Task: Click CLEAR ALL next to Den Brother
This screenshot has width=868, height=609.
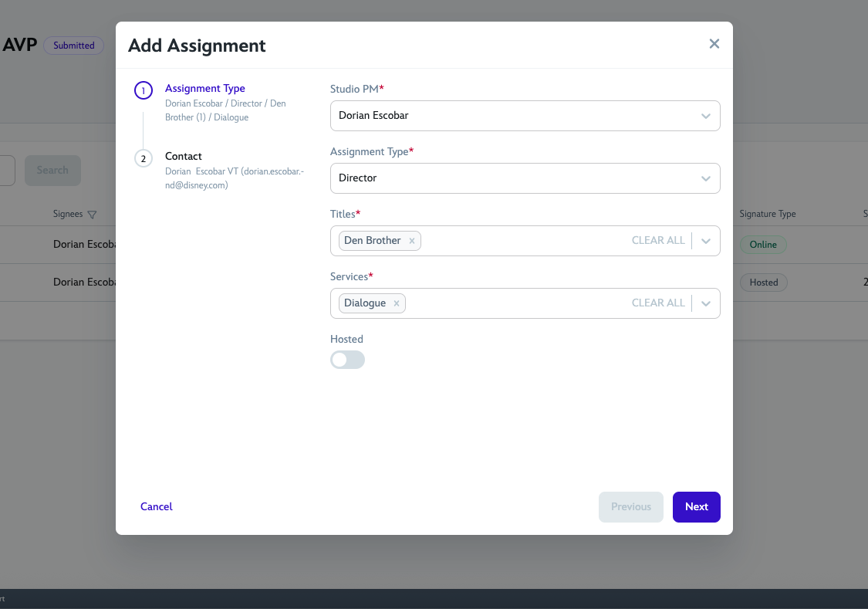Action: click(x=658, y=240)
